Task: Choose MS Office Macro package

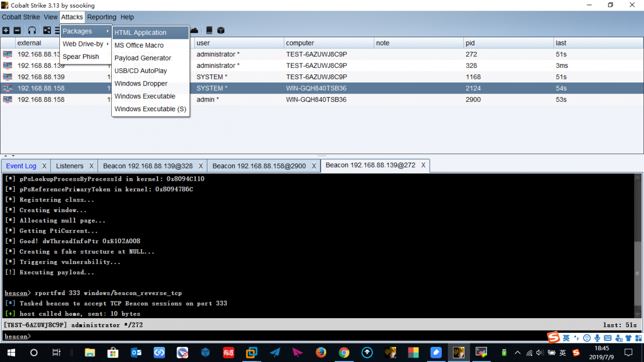Action: [150, 45]
